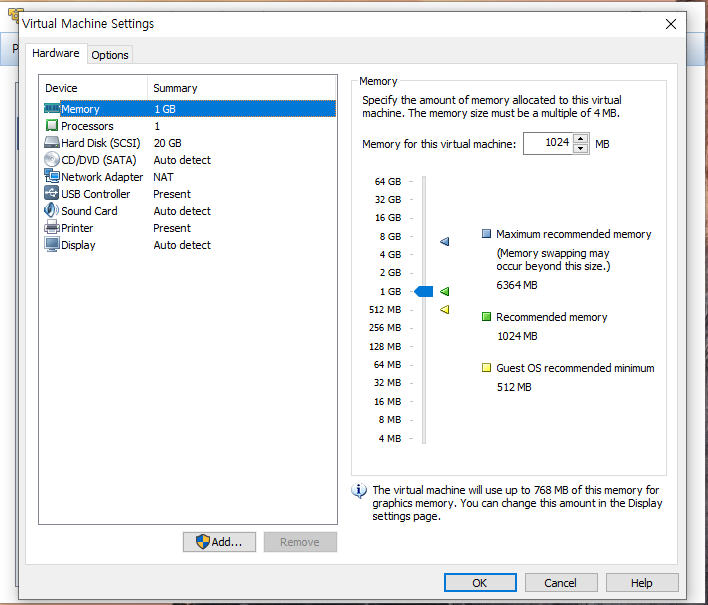Select the Network Adapter row
Viewport: 708px width, 605px height.
tap(190, 177)
